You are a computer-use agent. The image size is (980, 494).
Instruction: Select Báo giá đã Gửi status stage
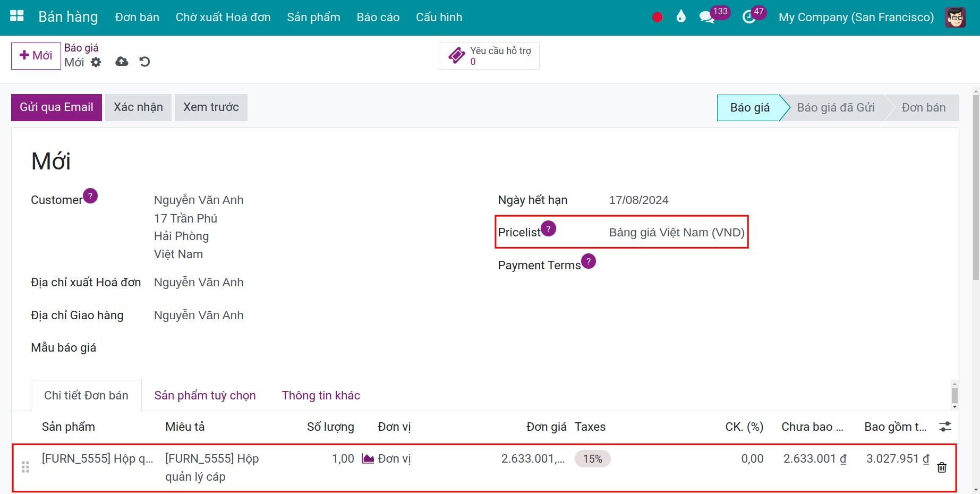pyautogui.click(x=836, y=108)
